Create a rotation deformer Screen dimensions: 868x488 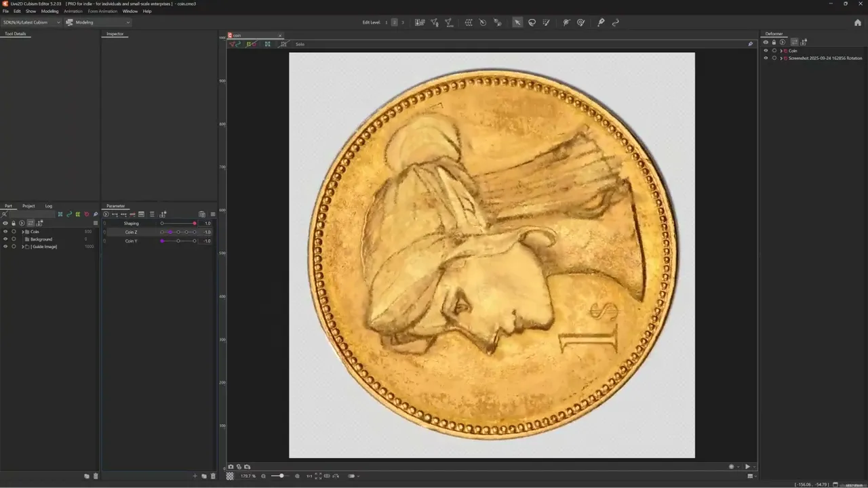483,22
